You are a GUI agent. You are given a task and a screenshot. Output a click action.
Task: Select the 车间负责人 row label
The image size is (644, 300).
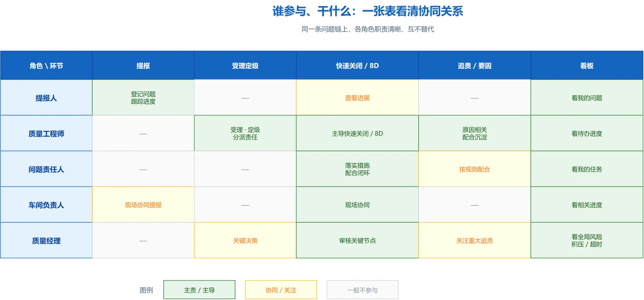coord(46,205)
